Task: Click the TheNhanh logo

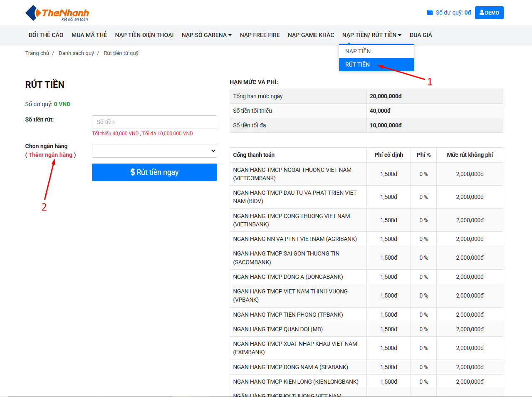Action: [x=57, y=13]
